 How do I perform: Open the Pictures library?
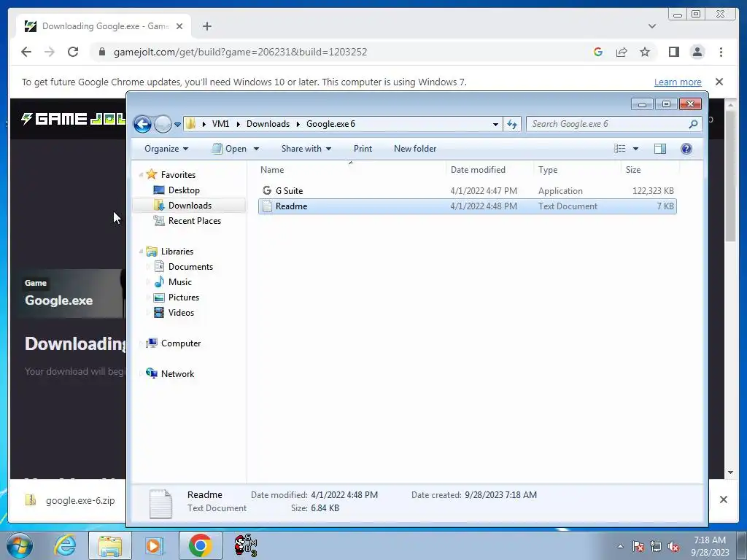click(183, 297)
